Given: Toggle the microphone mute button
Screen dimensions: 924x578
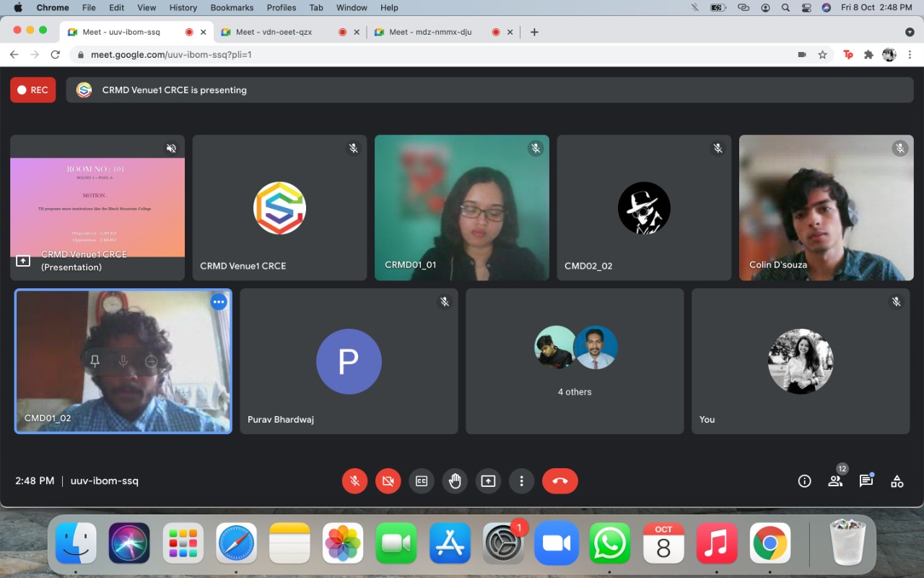Looking at the screenshot, I should click(x=354, y=481).
